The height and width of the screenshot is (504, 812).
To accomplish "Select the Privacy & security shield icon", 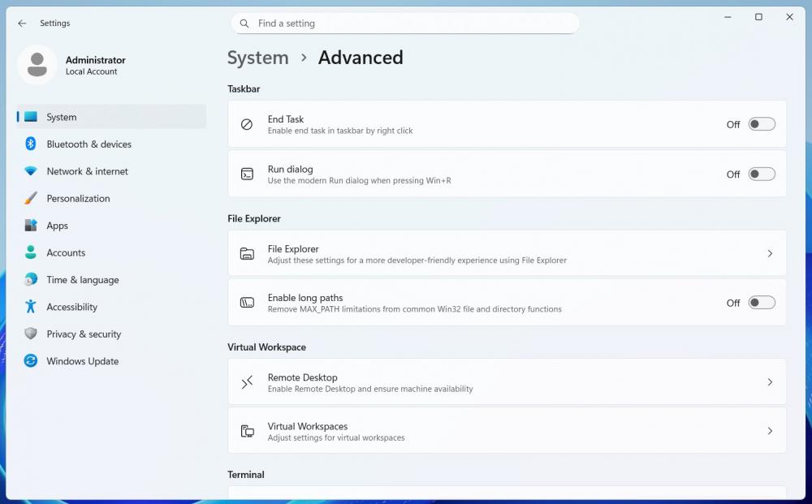I will click(x=31, y=334).
